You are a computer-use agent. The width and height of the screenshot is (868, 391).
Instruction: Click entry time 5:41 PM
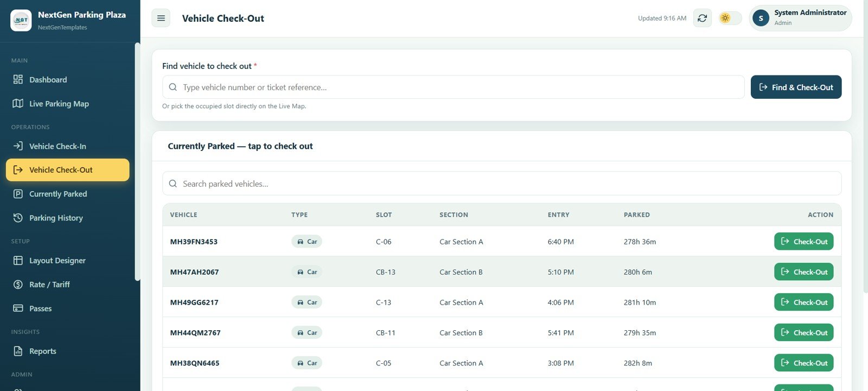(560, 333)
